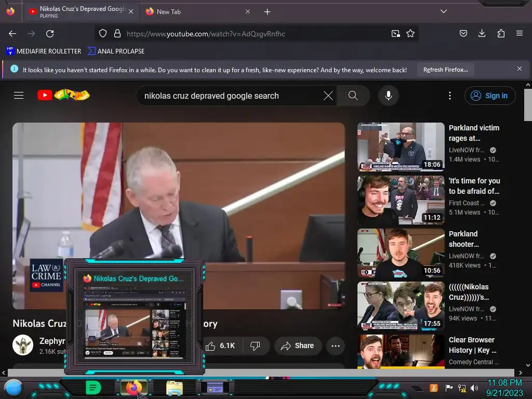Image resolution: width=532 pixels, height=399 pixels.
Task: View site security padlock info
Action: (117, 34)
